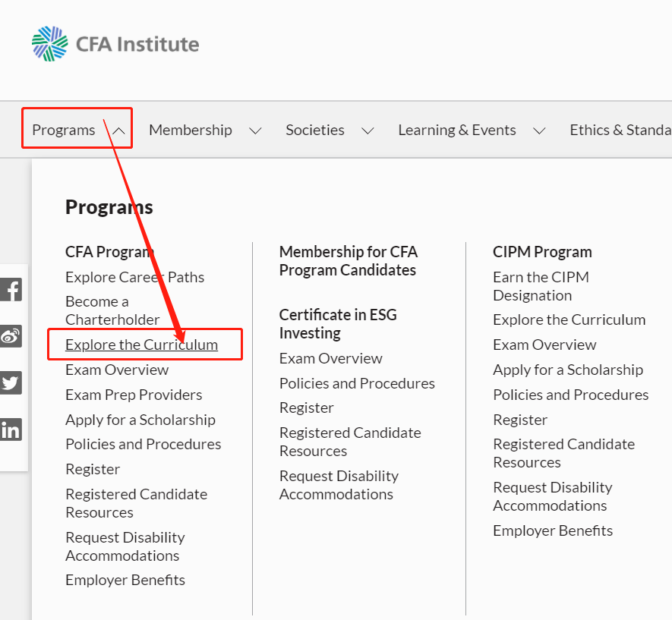Open CFA Program Explore the Curriculum link

141,345
